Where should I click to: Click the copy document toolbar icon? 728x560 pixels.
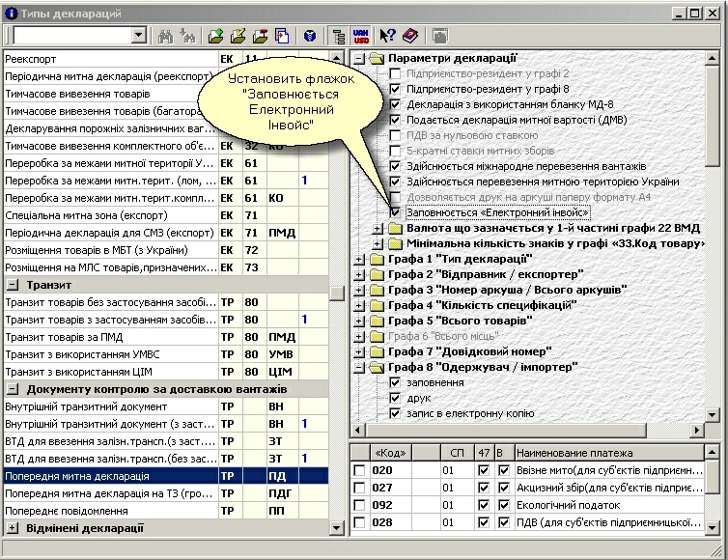[283, 36]
